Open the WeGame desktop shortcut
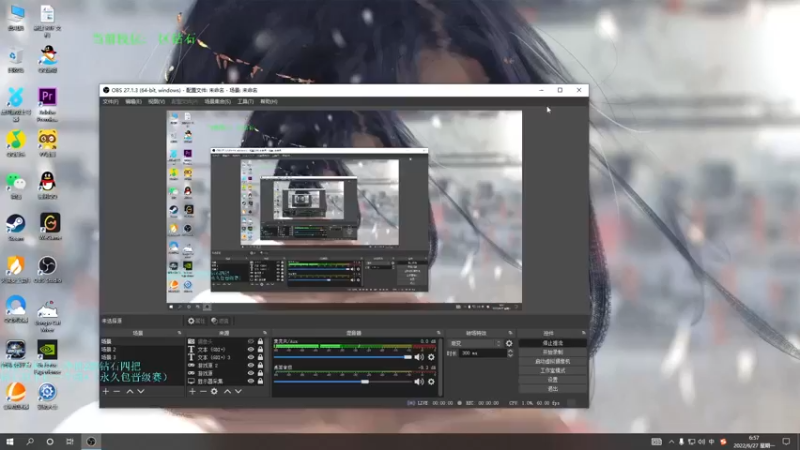 pyautogui.click(x=49, y=227)
